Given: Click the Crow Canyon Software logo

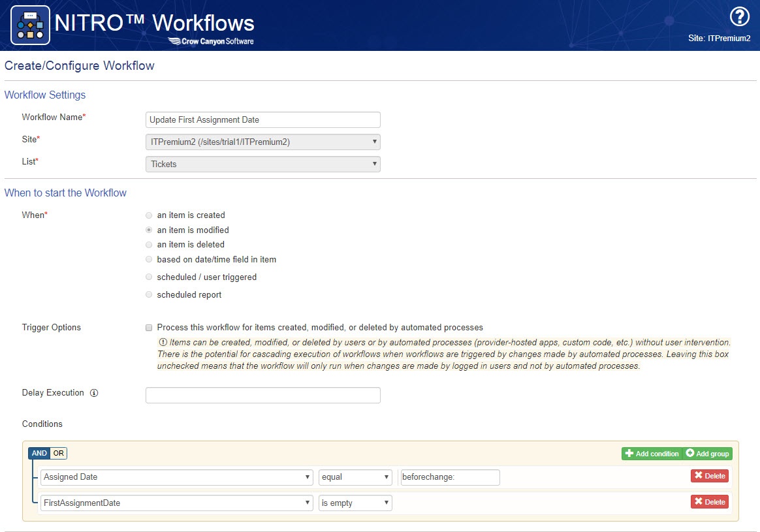Looking at the screenshot, I should tap(211, 41).
